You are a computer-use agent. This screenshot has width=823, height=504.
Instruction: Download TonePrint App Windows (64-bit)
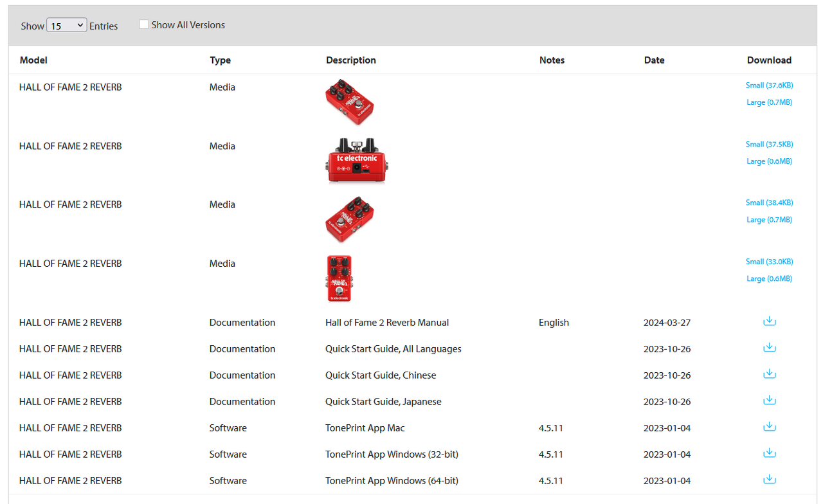[769, 480]
